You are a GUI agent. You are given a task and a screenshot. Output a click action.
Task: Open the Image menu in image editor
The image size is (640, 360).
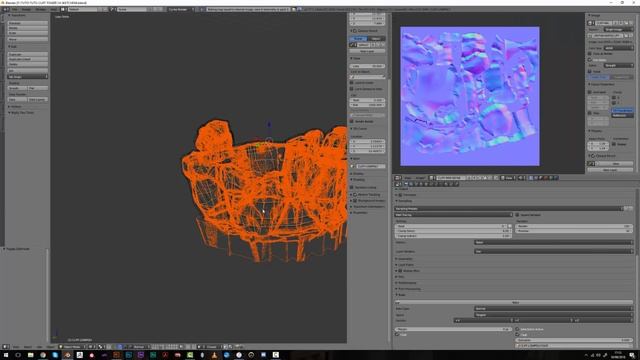[x=420, y=178]
